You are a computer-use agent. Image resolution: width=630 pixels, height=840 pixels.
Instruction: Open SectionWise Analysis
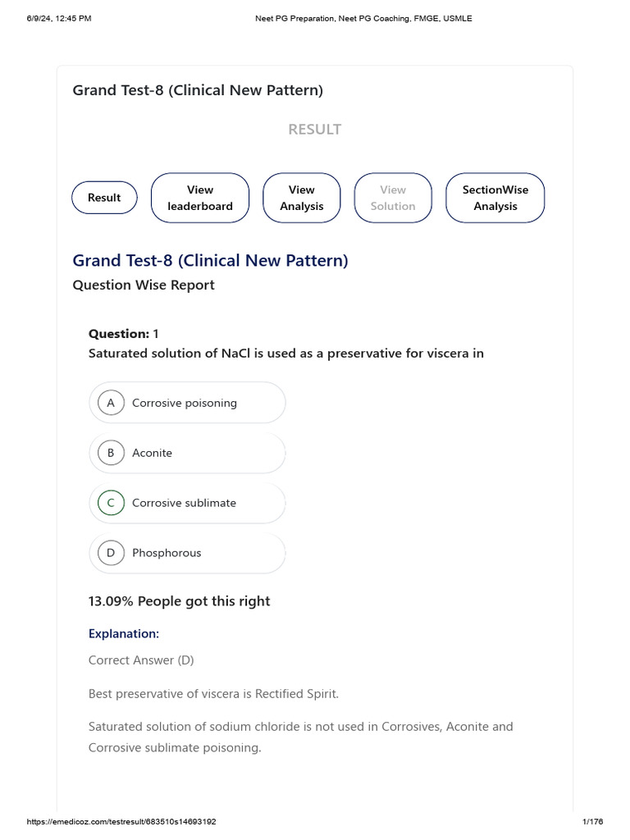495,198
